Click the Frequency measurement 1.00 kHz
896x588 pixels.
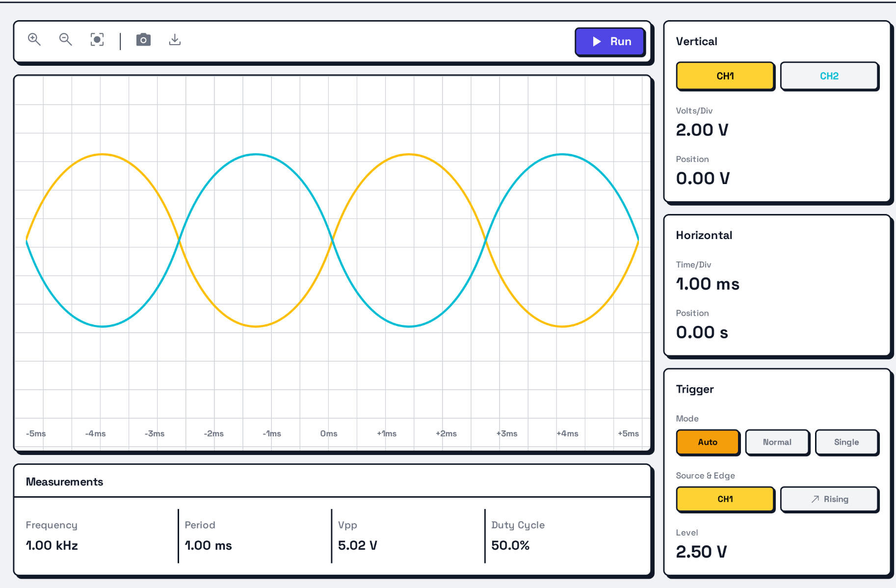[52, 545]
